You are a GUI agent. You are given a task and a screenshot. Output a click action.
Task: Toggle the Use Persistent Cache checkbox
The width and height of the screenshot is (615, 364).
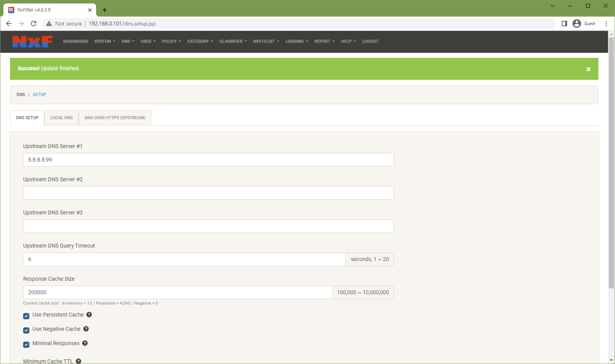click(x=26, y=316)
